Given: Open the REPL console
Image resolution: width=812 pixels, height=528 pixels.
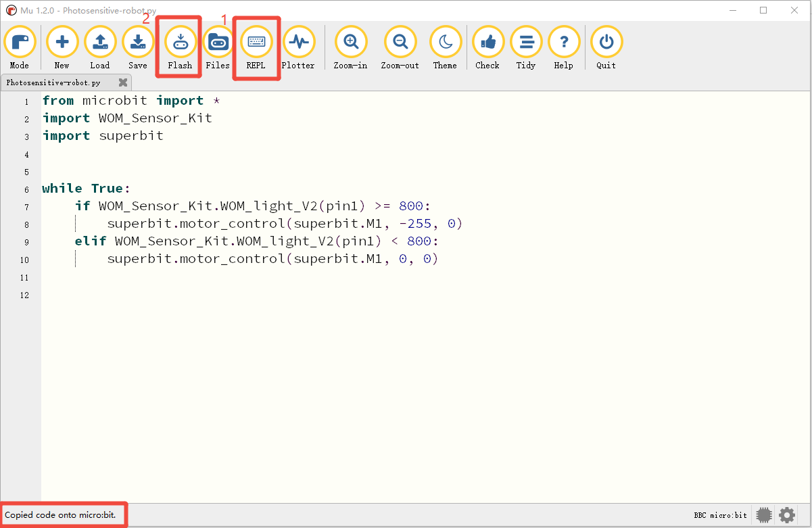Looking at the screenshot, I should point(256,48).
